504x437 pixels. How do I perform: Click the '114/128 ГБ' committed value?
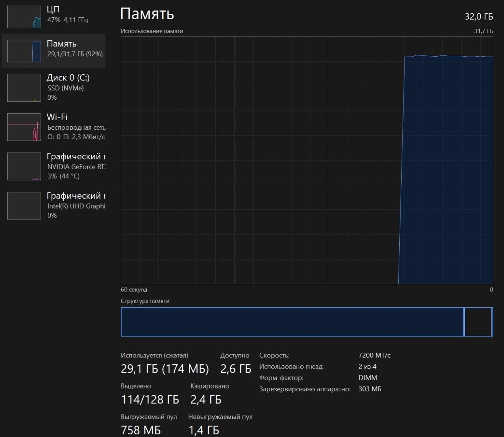click(x=150, y=400)
